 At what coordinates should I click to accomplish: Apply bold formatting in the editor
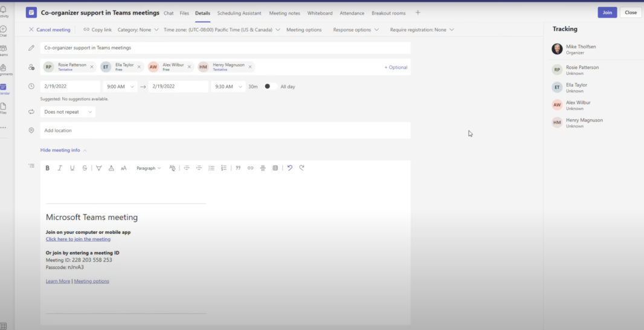48,168
